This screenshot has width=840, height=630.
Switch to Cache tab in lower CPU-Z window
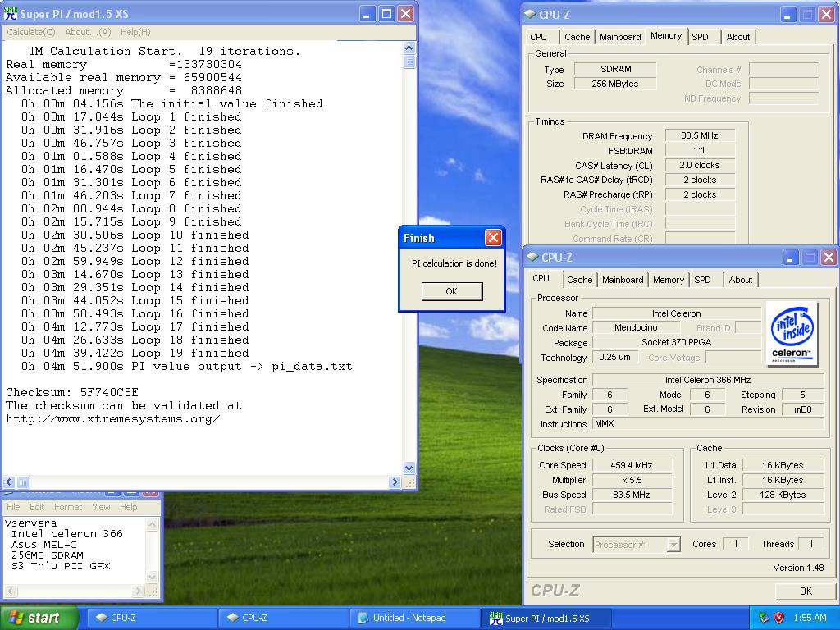[580, 280]
